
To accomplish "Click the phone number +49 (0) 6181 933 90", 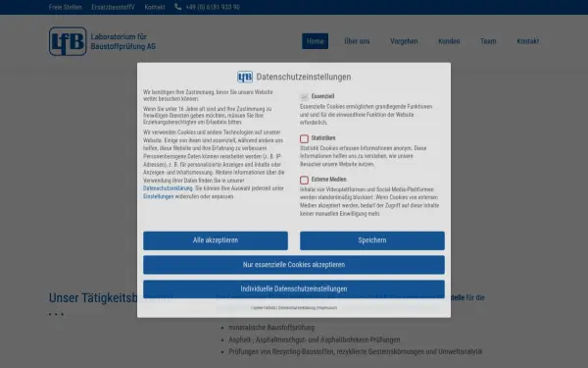I will pyautogui.click(x=213, y=7).
